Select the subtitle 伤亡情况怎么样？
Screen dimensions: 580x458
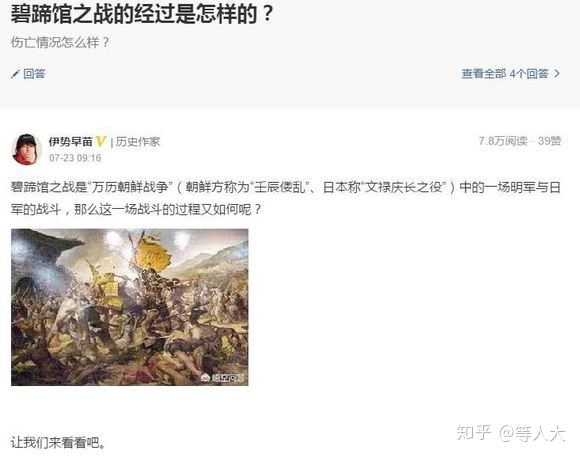tap(60, 42)
